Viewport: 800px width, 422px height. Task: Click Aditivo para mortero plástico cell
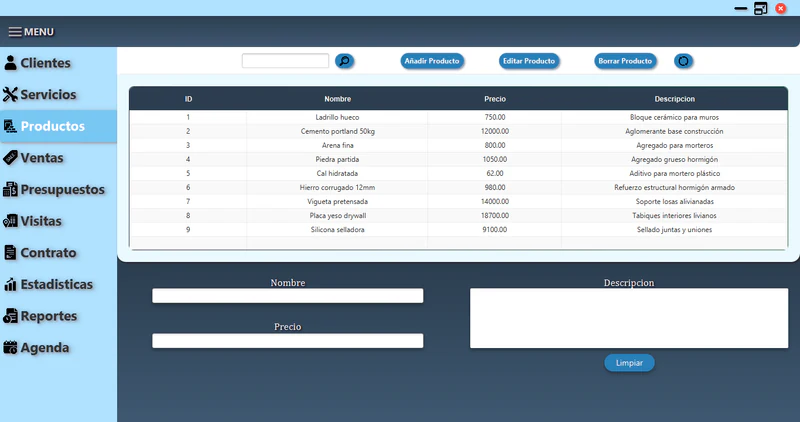click(674, 173)
